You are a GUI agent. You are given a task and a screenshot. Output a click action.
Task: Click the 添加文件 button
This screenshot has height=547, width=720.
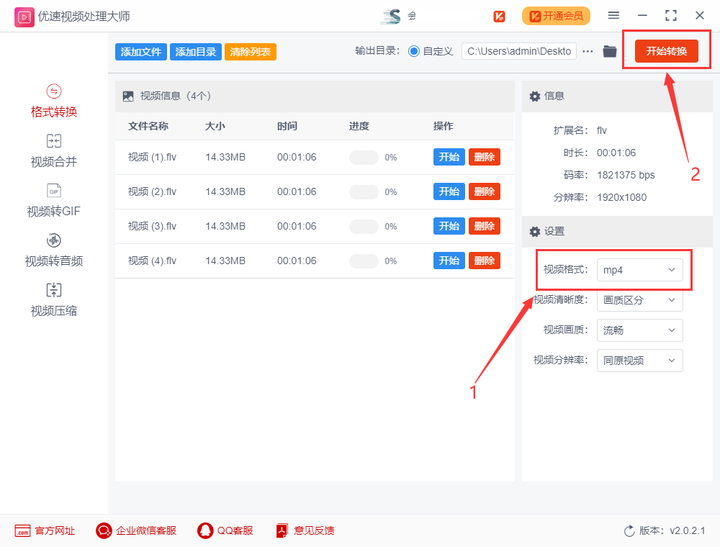(x=141, y=51)
